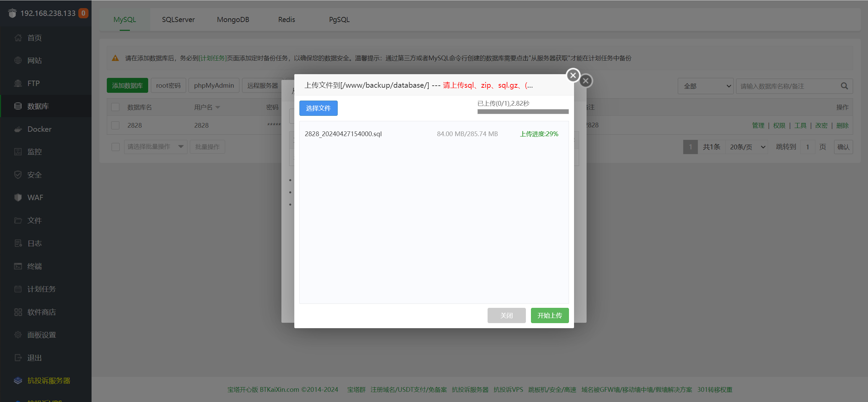Tick the checkbox for database 2828
868x402 pixels.
click(x=115, y=125)
